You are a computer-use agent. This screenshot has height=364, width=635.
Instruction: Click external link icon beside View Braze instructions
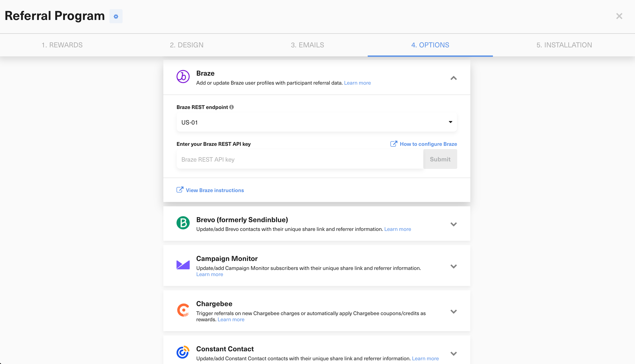point(180,190)
